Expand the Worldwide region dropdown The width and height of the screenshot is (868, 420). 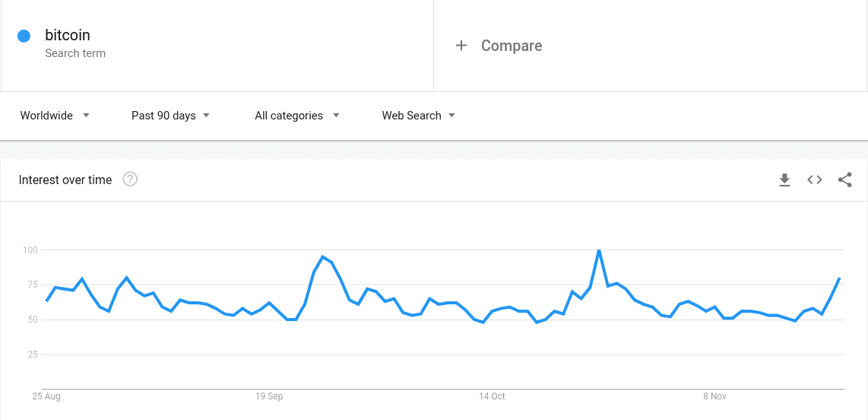55,116
